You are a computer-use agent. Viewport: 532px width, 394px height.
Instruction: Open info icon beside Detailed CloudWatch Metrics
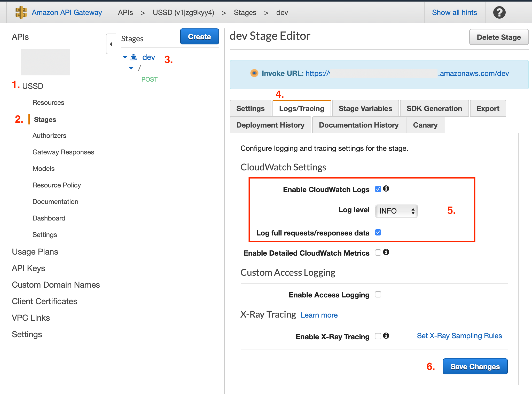pyautogui.click(x=386, y=252)
